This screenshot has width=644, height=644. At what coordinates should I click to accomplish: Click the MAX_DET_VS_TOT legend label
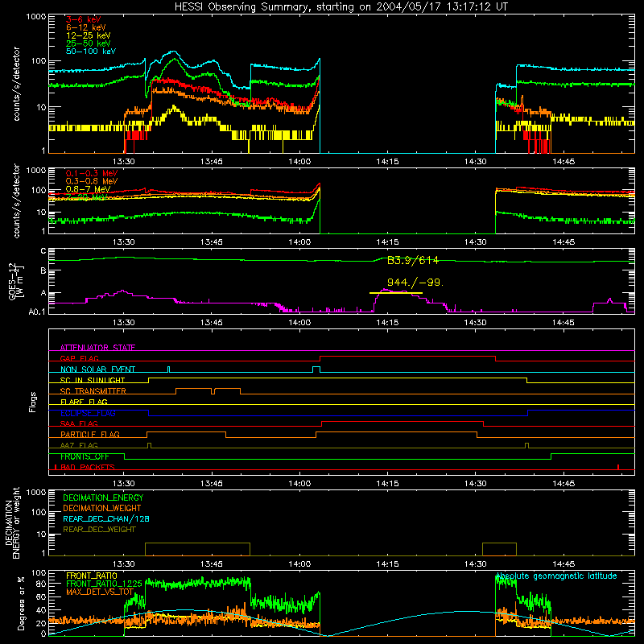[100, 592]
